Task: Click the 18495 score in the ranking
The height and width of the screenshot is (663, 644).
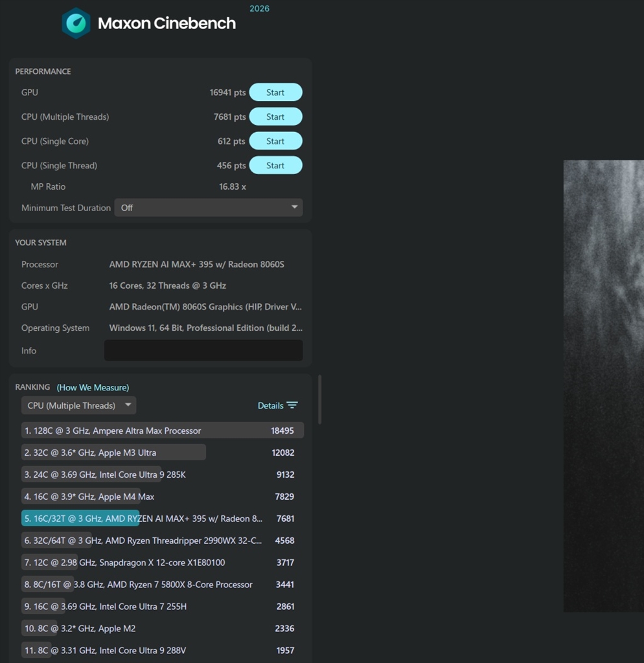Action: pos(282,431)
